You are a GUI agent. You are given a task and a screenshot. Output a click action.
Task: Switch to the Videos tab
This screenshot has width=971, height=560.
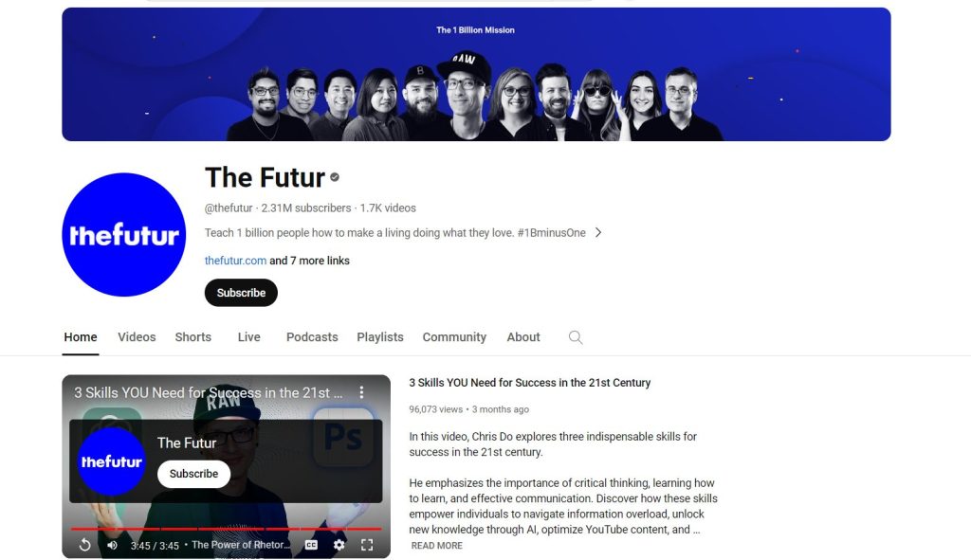tap(137, 337)
